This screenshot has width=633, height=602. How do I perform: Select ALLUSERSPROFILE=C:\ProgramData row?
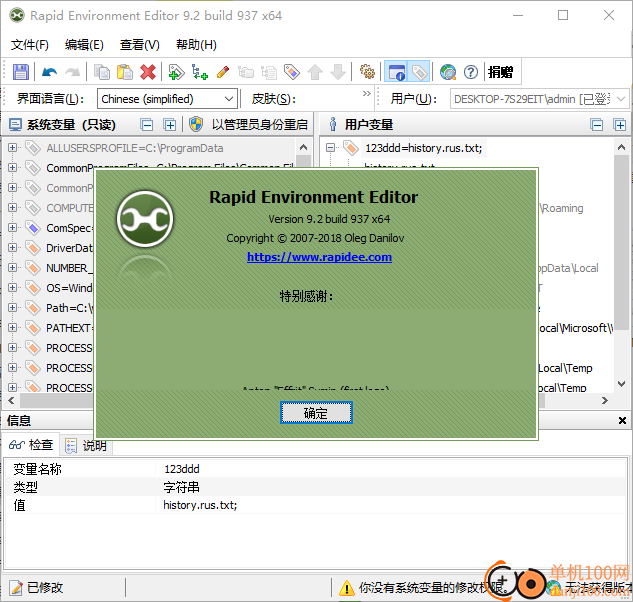(x=134, y=148)
